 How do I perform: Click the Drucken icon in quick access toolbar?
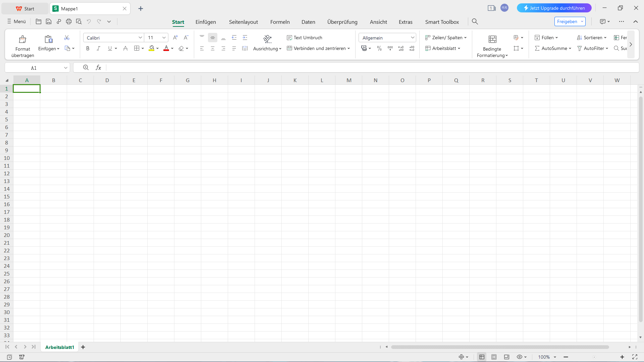[x=69, y=21]
